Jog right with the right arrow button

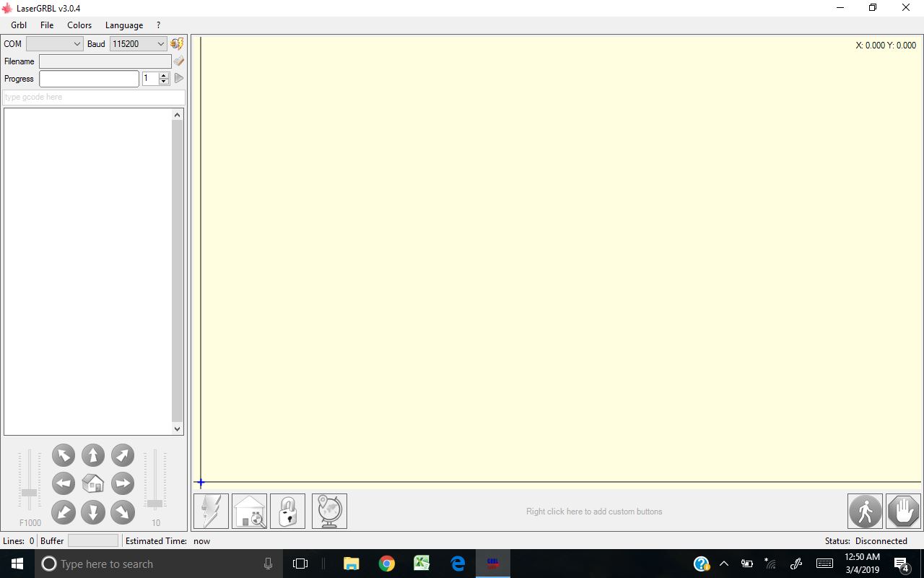123,483
